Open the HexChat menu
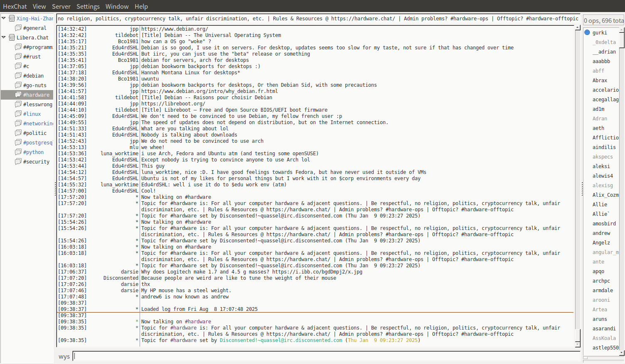The height and width of the screenshot is (364, 625). [15, 6]
